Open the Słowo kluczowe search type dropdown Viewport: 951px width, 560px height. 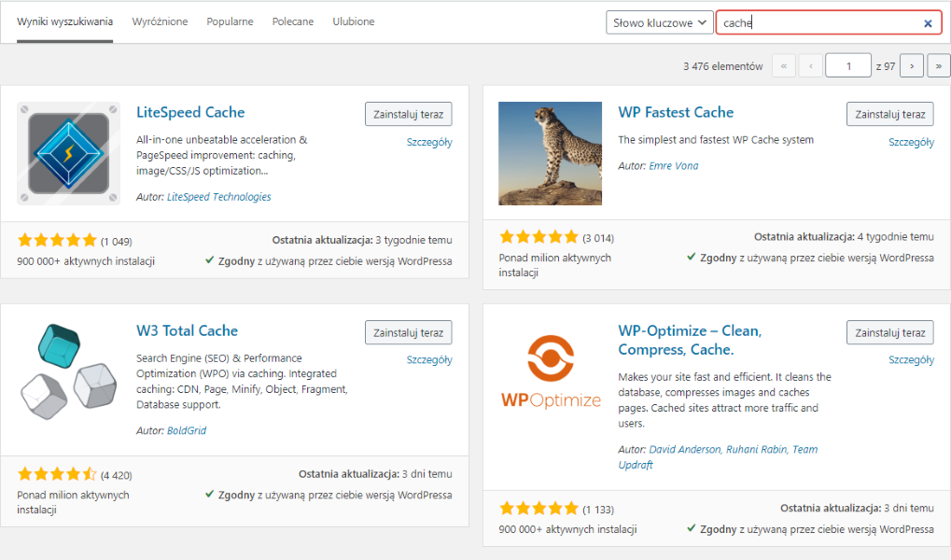pyautogui.click(x=659, y=23)
